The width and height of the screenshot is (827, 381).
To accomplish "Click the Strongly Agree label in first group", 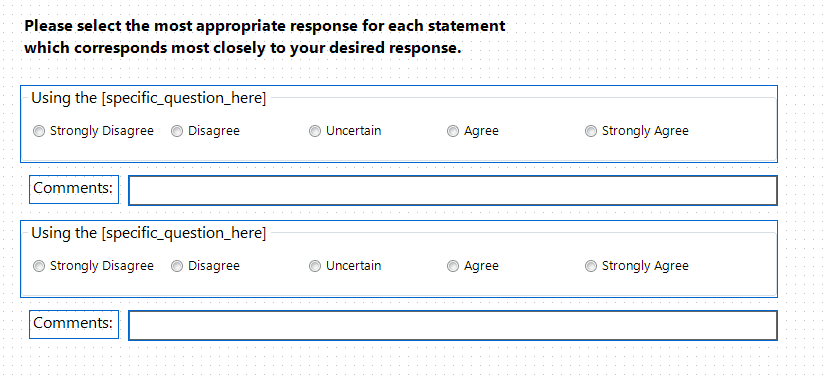I will pos(645,131).
